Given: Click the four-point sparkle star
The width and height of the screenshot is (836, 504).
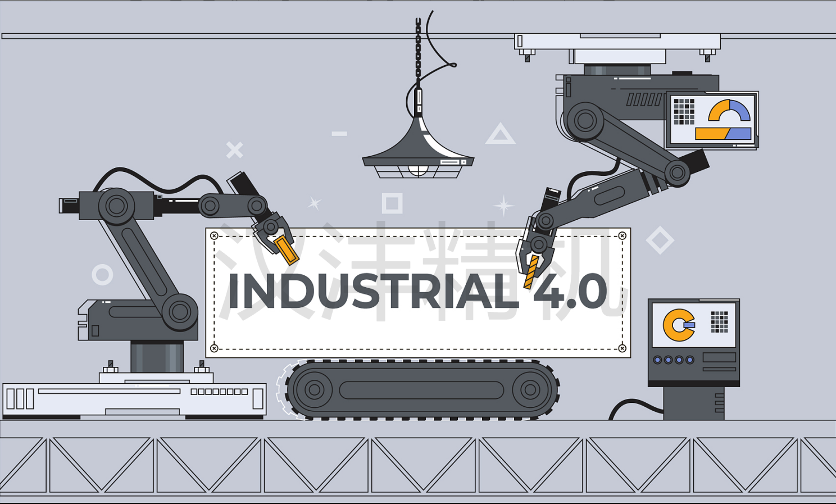Looking at the screenshot, I should point(503,206).
